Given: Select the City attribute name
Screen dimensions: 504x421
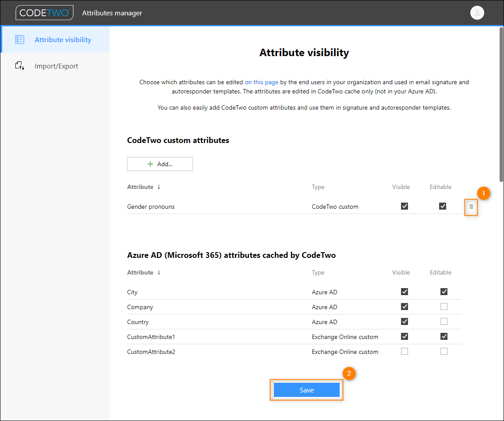Looking at the screenshot, I should tap(132, 293).
